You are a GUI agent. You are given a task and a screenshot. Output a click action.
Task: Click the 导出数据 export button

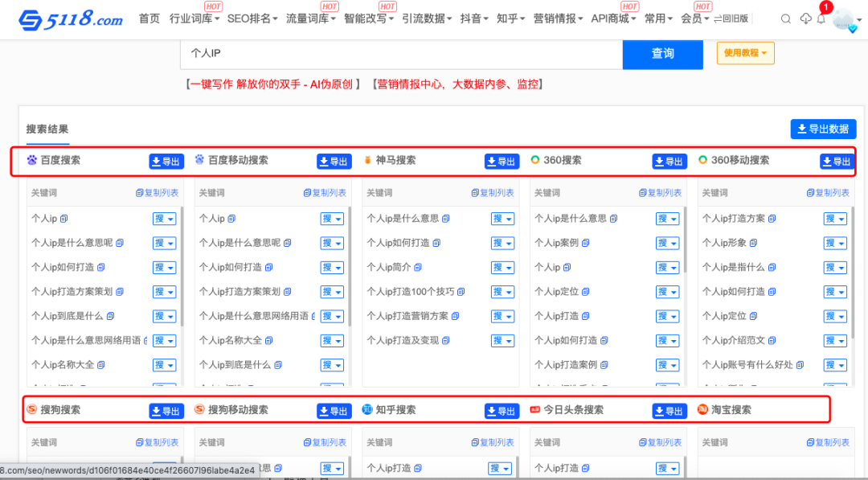point(823,129)
